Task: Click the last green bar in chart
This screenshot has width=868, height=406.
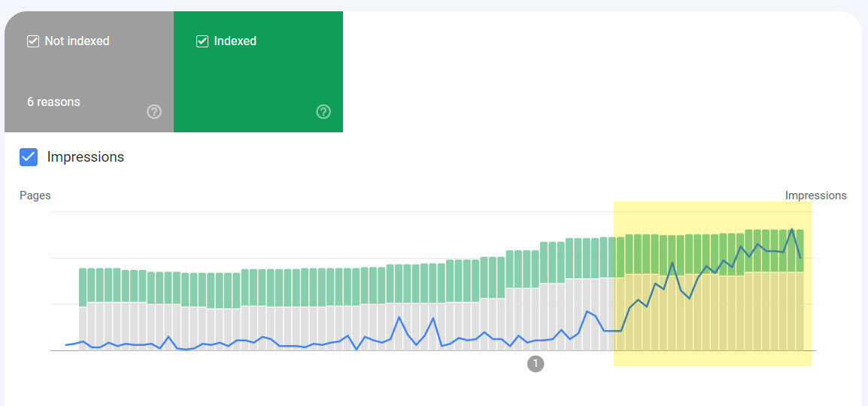Action: pos(800,250)
